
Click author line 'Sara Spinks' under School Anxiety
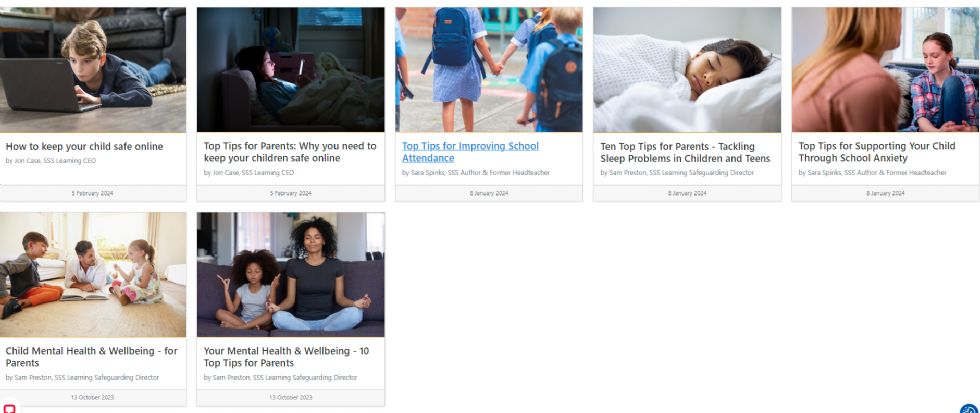(872, 172)
